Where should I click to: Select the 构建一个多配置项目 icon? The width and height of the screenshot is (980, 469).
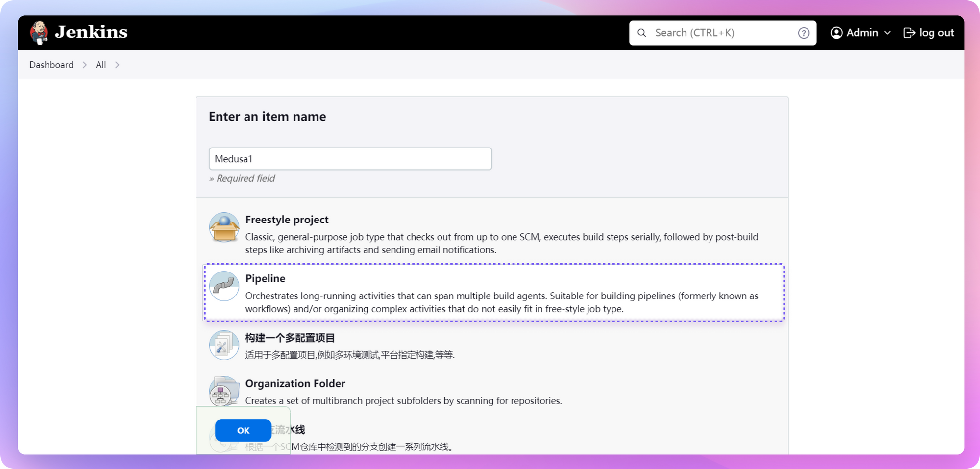(224, 345)
